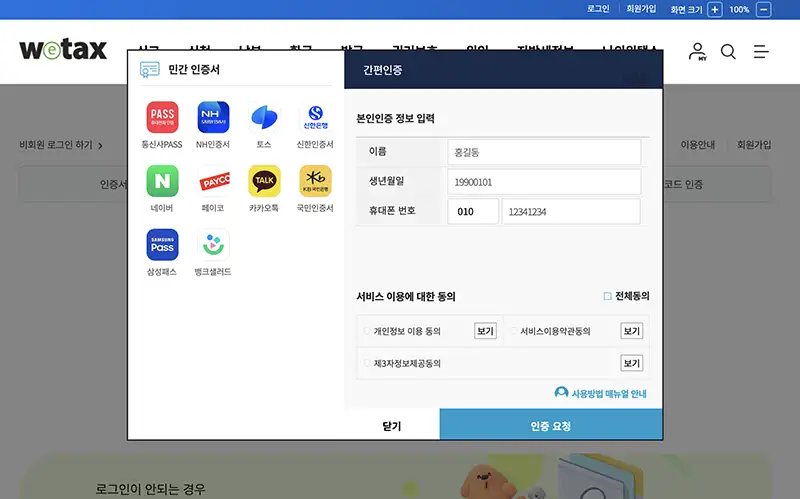Image resolution: width=800 pixels, height=499 pixels.
Task: Click the 생년월일 birthdate input field
Action: [x=544, y=182]
